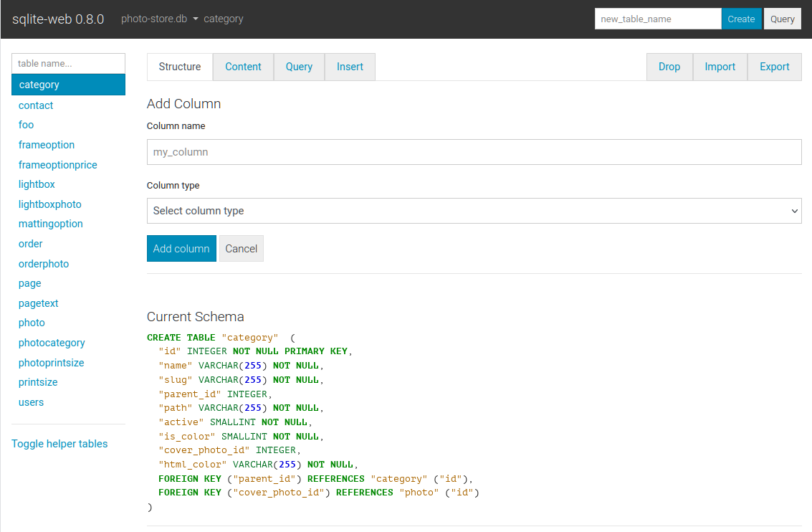812x532 pixels.
Task: Click the category breadcrumb link in header
Action: pyautogui.click(x=223, y=19)
